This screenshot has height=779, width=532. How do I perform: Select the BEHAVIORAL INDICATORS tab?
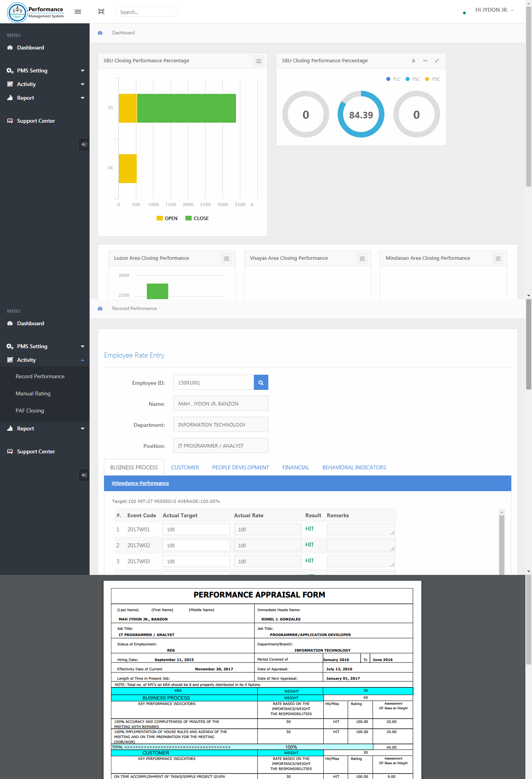tap(354, 467)
